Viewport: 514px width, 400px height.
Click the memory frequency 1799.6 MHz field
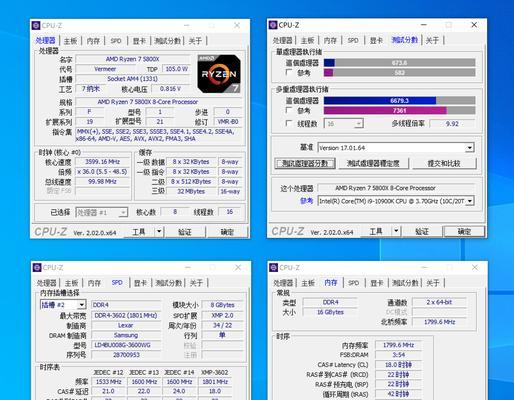click(x=398, y=345)
